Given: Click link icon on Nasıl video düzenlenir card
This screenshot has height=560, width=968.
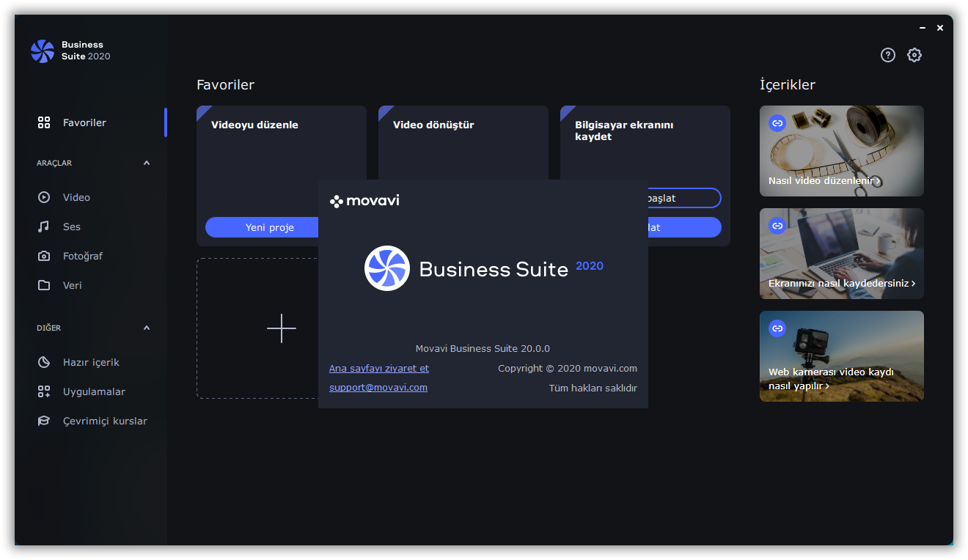Looking at the screenshot, I should (x=777, y=123).
